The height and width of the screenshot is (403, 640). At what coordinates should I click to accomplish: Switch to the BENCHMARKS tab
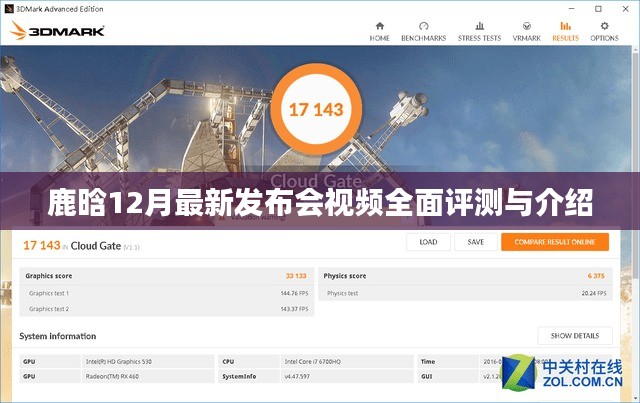click(x=424, y=38)
